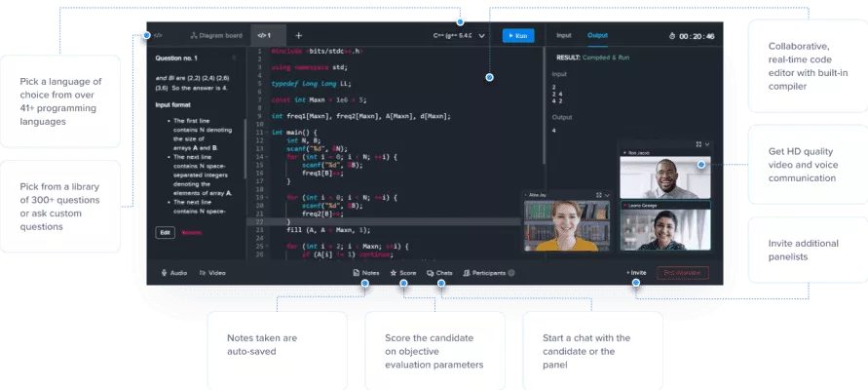This screenshot has height=390, width=868.
Task: Collapse the Question no. 1 panel
Action: pyautogui.click(x=234, y=58)
